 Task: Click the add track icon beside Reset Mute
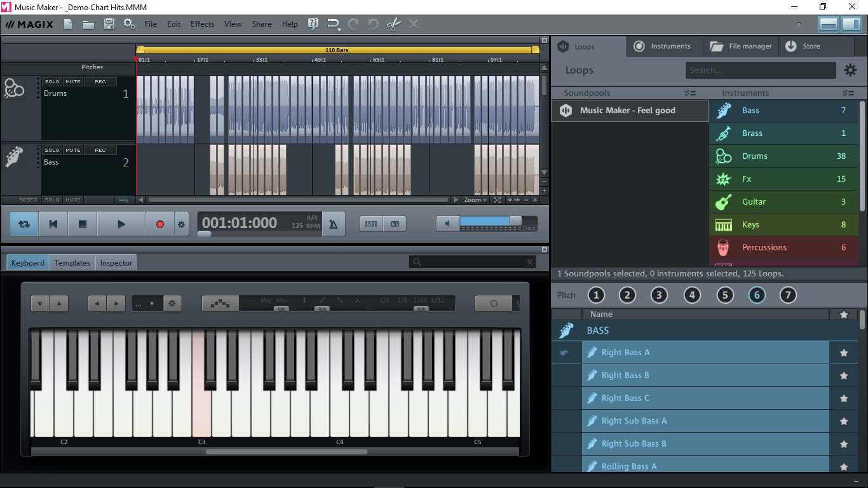[x=123, y=200]
